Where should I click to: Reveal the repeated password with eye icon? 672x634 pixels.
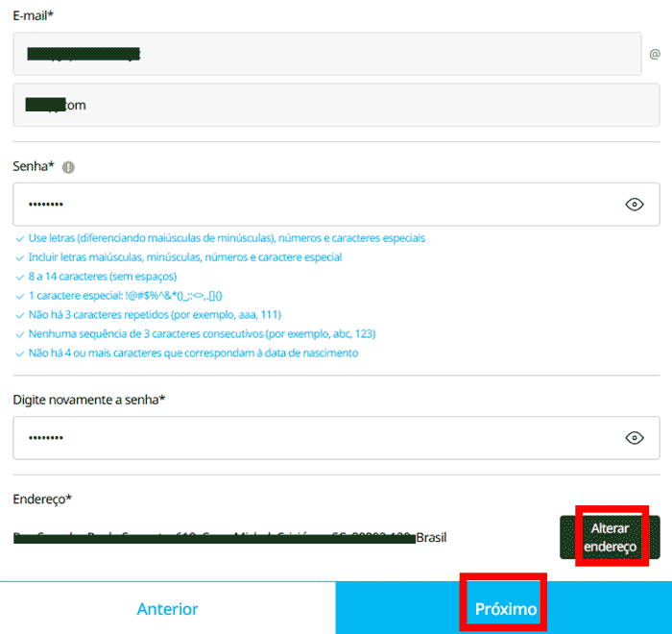635,438
